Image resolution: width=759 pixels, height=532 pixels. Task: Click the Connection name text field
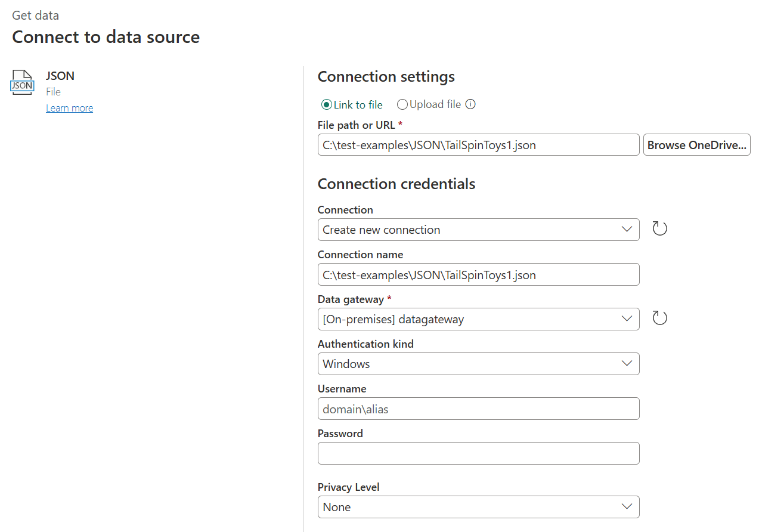pyautogui.click(x=478, y=275)
